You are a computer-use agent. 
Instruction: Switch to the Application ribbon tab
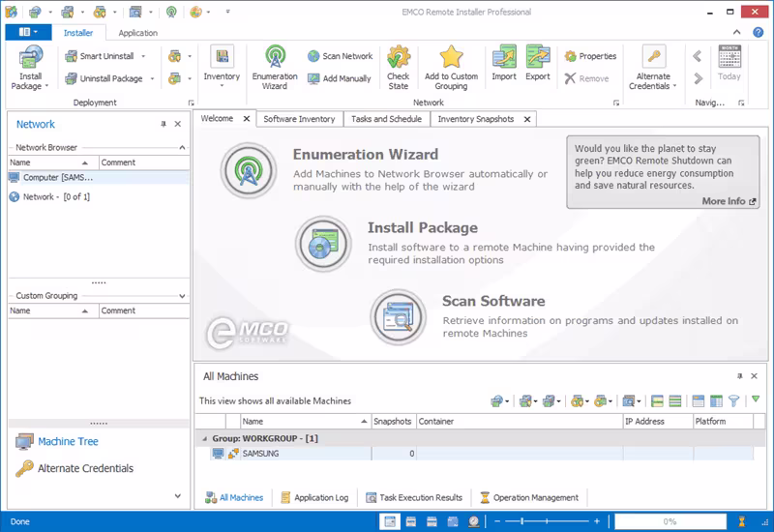[x=137, y=33]
